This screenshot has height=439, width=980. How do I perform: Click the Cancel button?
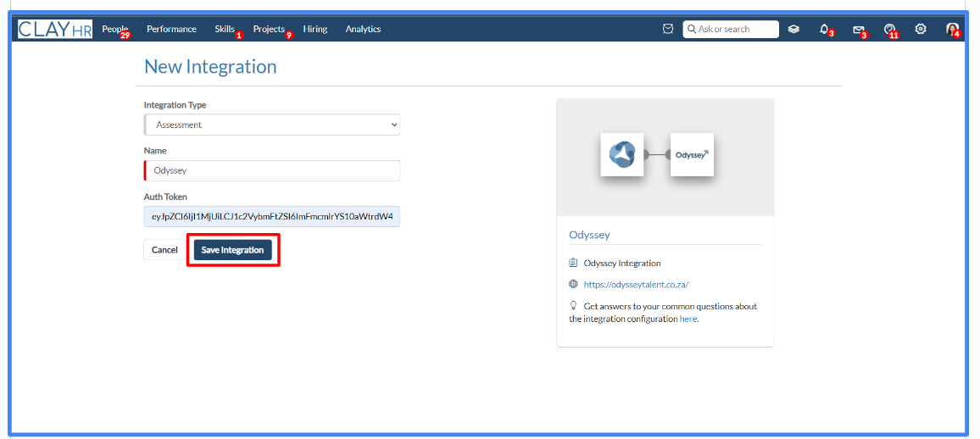(x=165, y=250)
